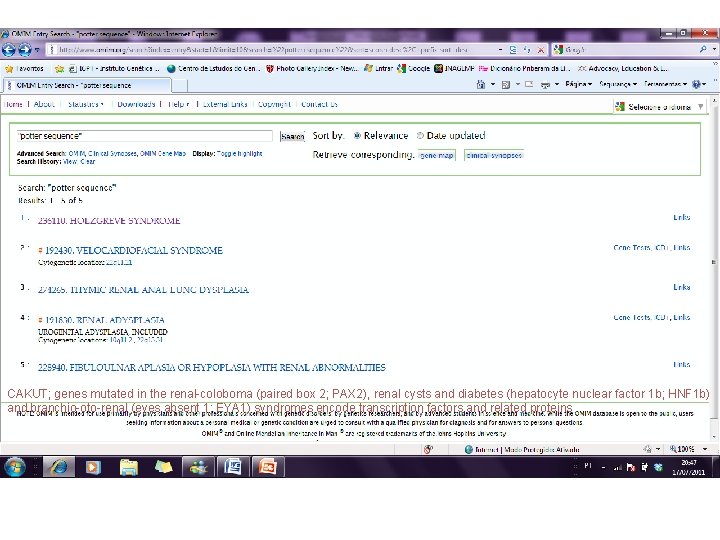The width and height of the screenshot is (720, 540).
Task: Go back with the browser Back arrow
Action: tap(9, 49)
